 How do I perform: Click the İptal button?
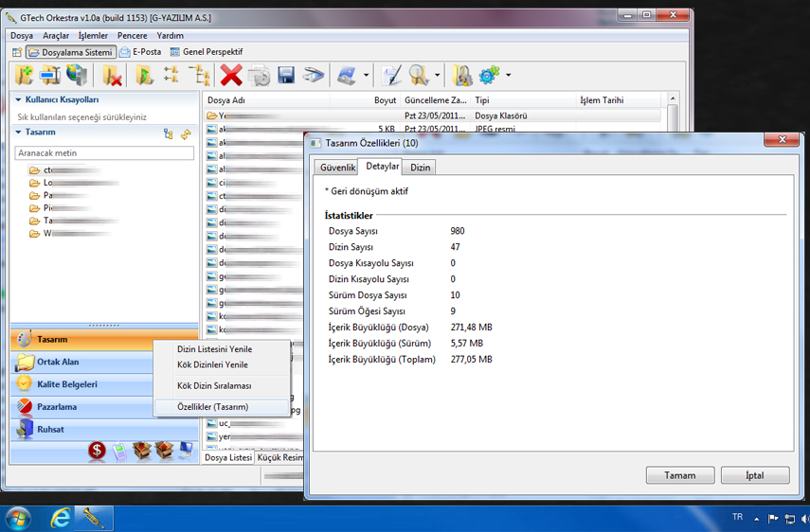pos(754,475)
